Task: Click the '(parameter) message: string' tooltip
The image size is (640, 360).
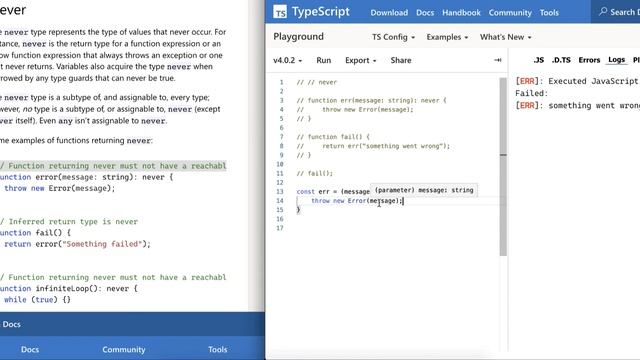Action: [424, 190]
